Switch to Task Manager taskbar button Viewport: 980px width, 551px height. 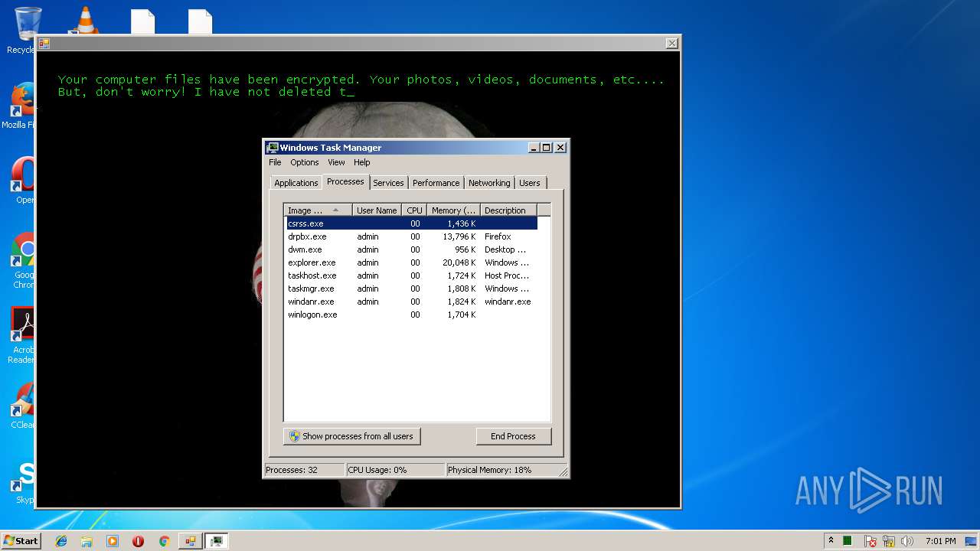(217, 541)
